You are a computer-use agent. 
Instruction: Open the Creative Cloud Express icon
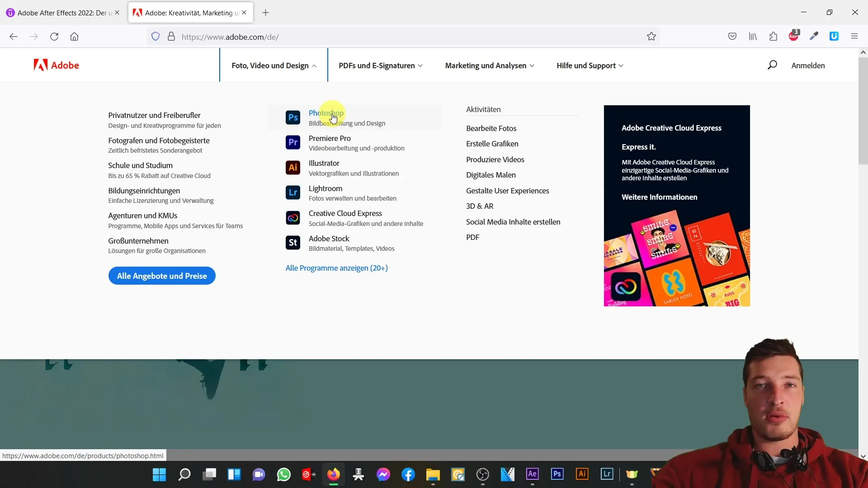(293, 218)
